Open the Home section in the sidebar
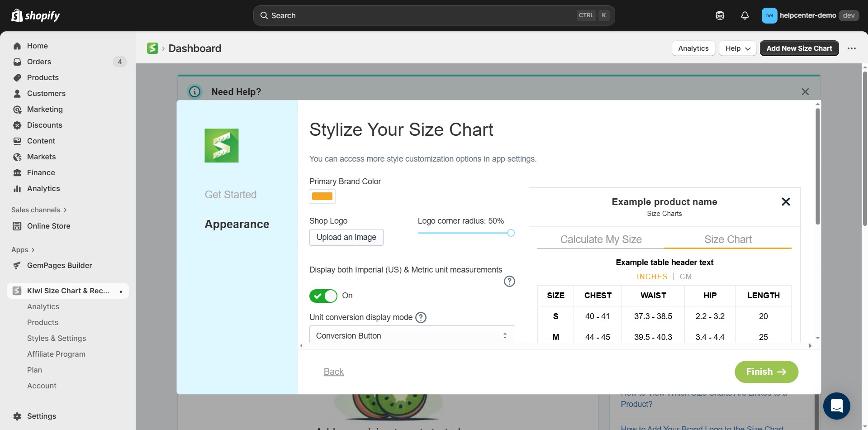 pyautogui.click(x=38, y=46)
